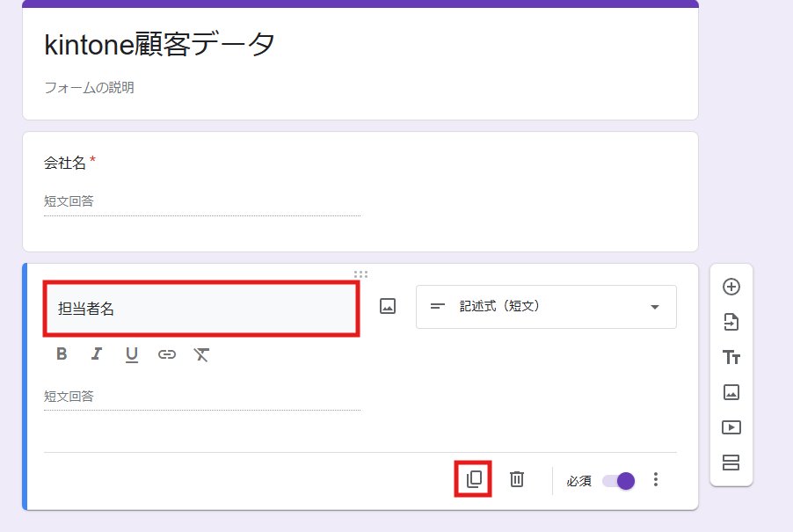Click the Add image icon in sidebar
This screenshot has width=793, height=532.
point(731,392)
